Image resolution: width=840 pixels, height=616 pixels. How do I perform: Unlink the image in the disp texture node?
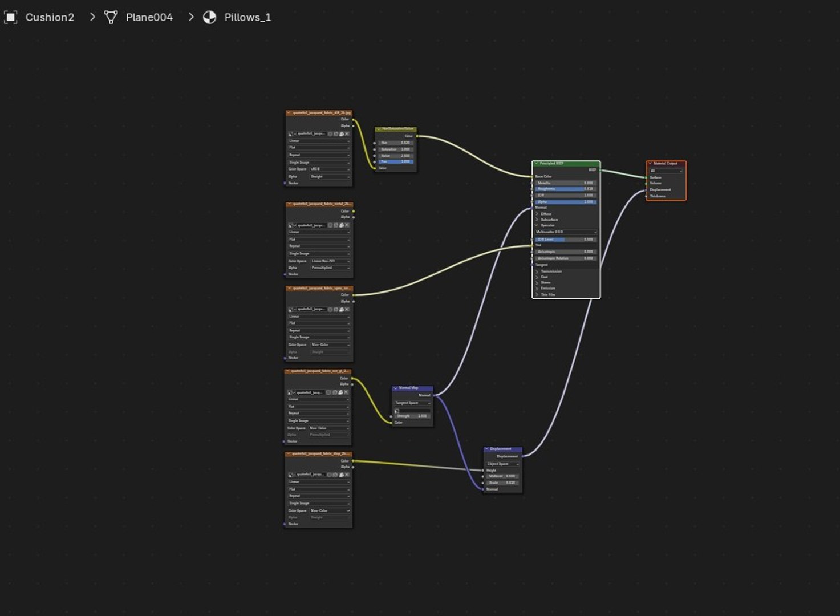pyautogui.click(x=346, y=475)
